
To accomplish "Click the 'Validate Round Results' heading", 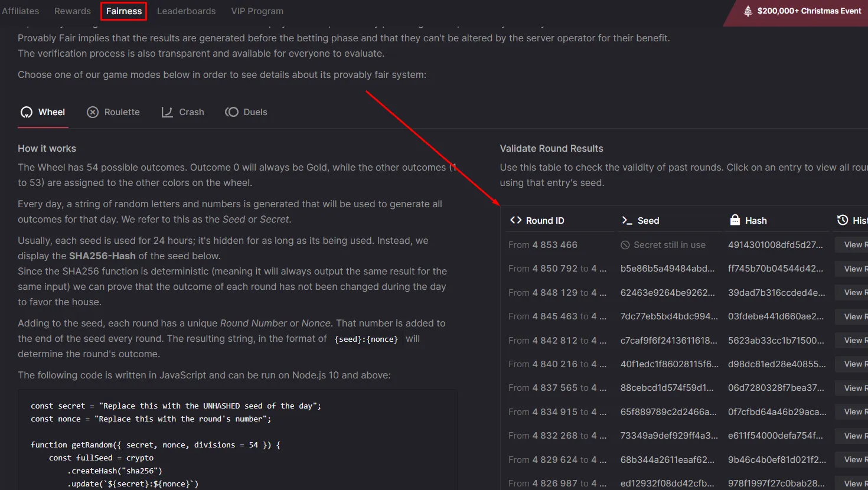I will (x=552, y=149).
